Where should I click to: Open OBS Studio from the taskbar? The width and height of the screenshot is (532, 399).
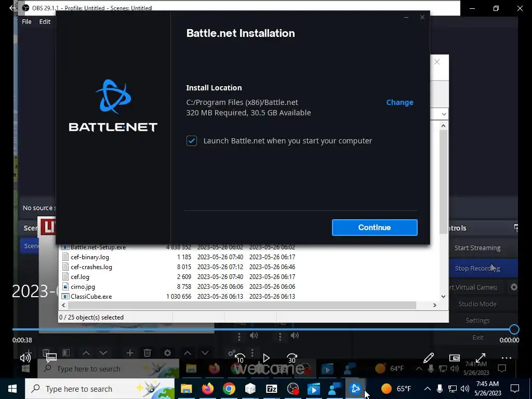tap(293, 389)
